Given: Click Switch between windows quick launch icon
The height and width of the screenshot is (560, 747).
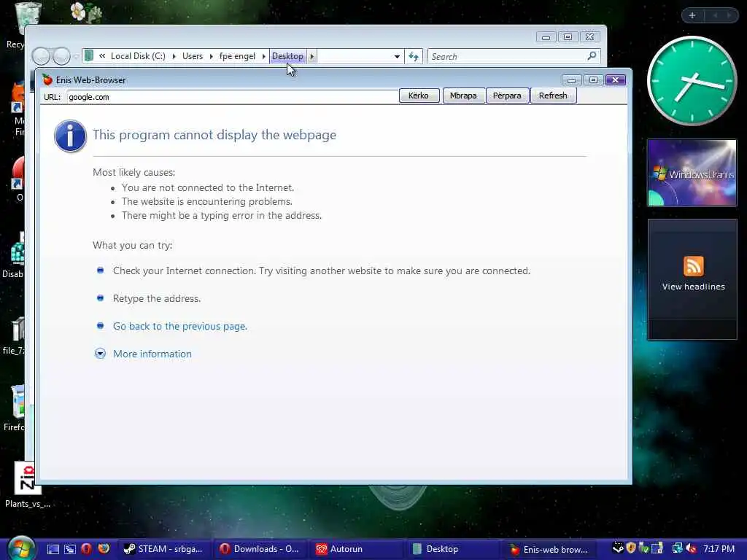Looking at the screenshot, I should pyautogui.click(x=69, y=549).
